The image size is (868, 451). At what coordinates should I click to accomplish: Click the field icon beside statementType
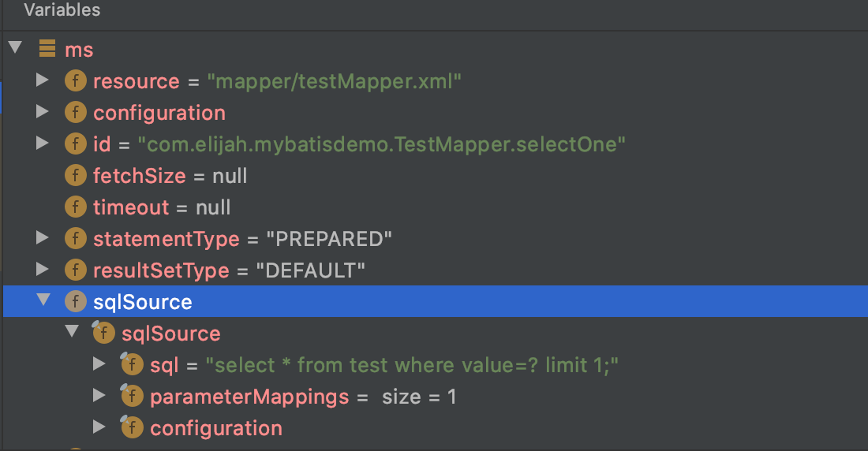pos(75,239)
